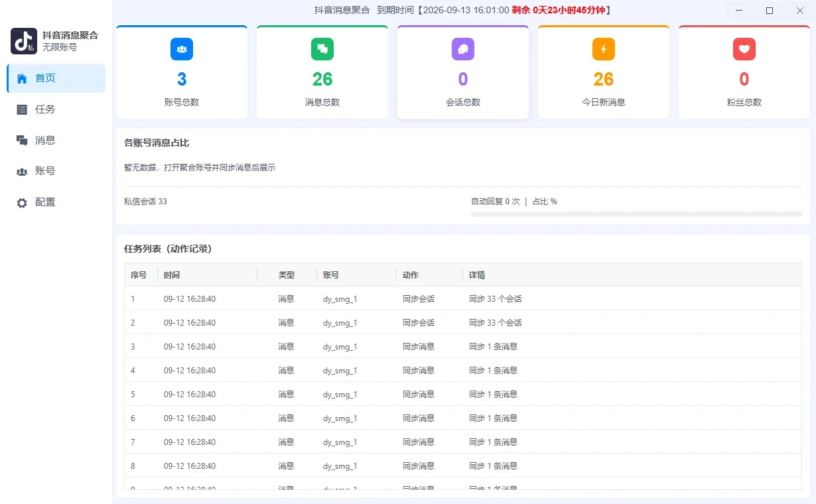Click the people icon beside 账号

(x=22, y=171)
